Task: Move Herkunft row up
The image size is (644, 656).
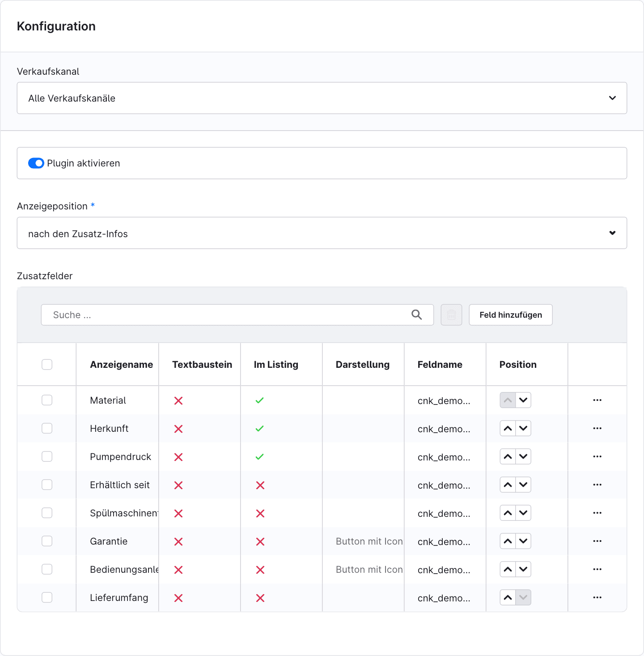Action: coord(508,428)
